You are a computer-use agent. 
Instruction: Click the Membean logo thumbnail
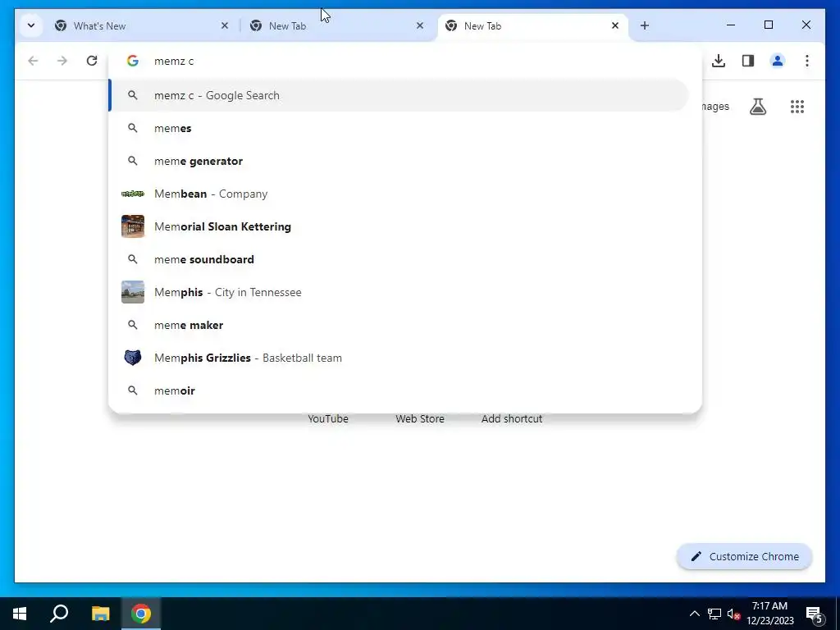pyautogui.click(x=133, y=194)
